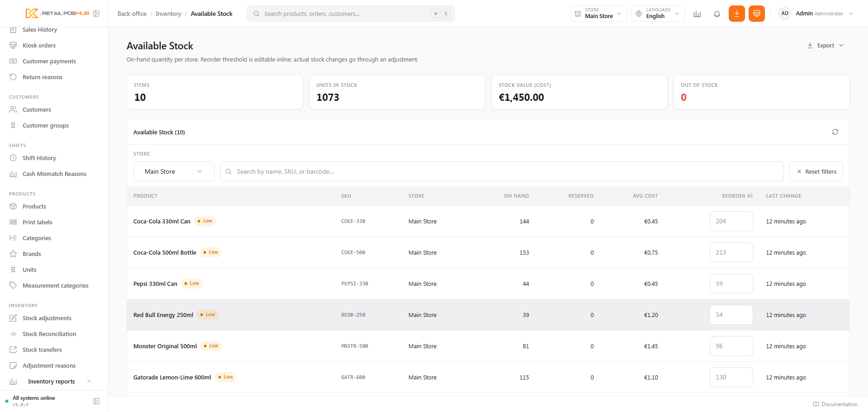This screenshot has width=868, height=412.
Task: Open Customer payments page
Action: 49,62
